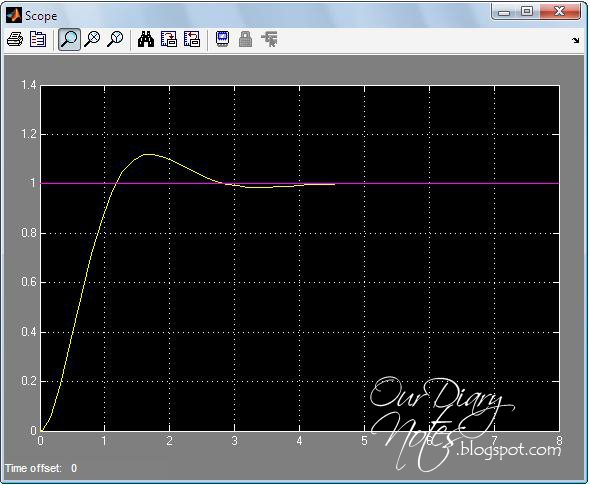This screenshot has height=485, width=590.
Task: Open the Scope Parameters icon
Action: (38, 39)
